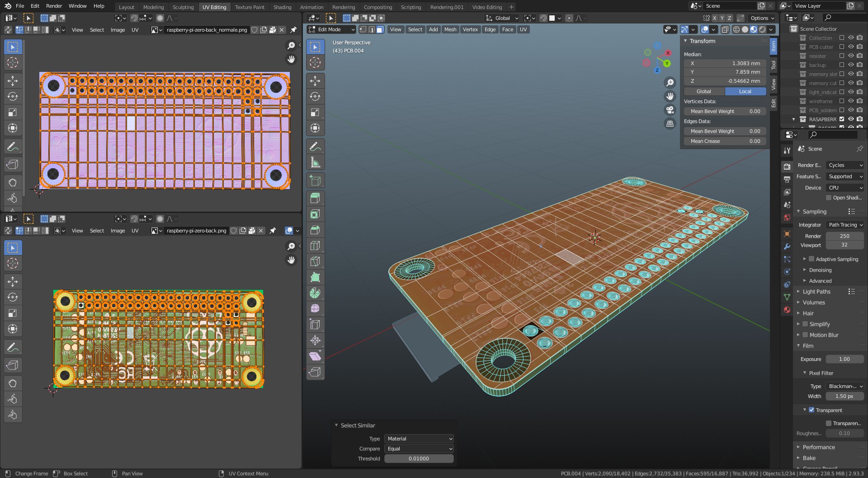The height and width of the screenshot is (478, 868).
Task: Select the Grab tool in top UV editor
Action: [13, 182]
